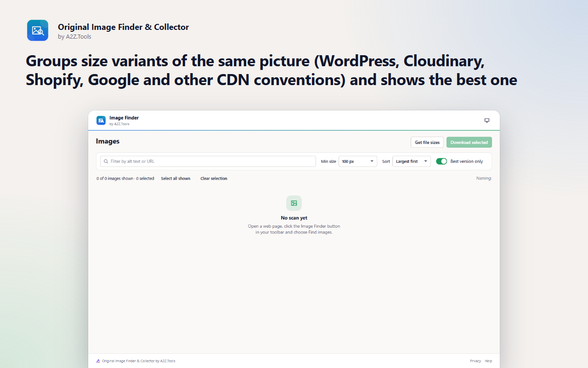Click the Download selected button

coord(469,142)
